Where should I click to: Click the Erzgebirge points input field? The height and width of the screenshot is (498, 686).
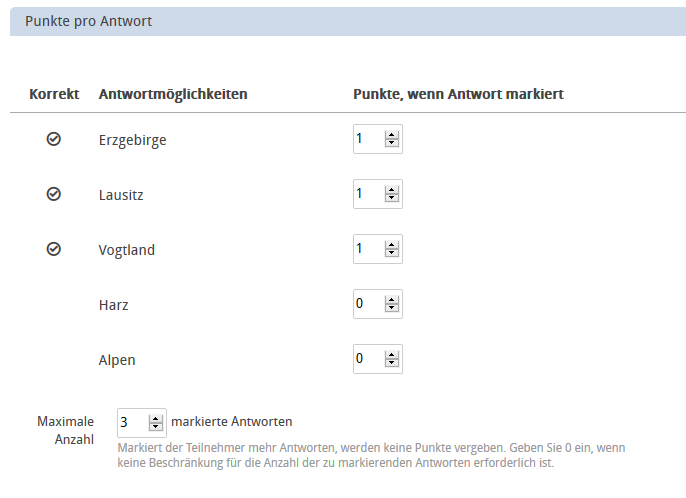[367, 140]
